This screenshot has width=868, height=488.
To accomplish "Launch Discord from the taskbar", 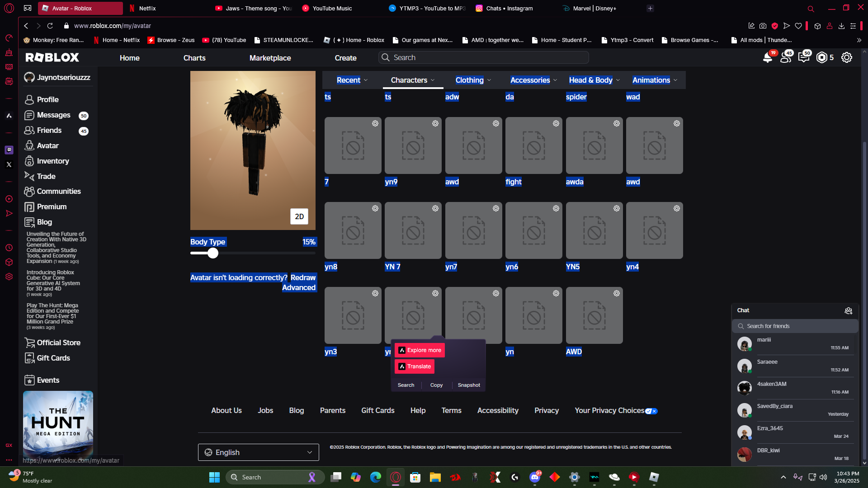I will [x=534, y=477].
